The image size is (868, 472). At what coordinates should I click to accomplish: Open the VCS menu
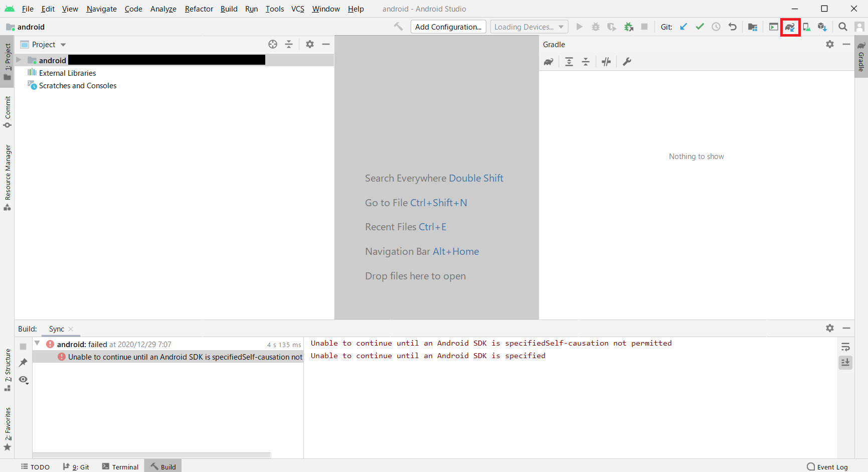[298, 9]
